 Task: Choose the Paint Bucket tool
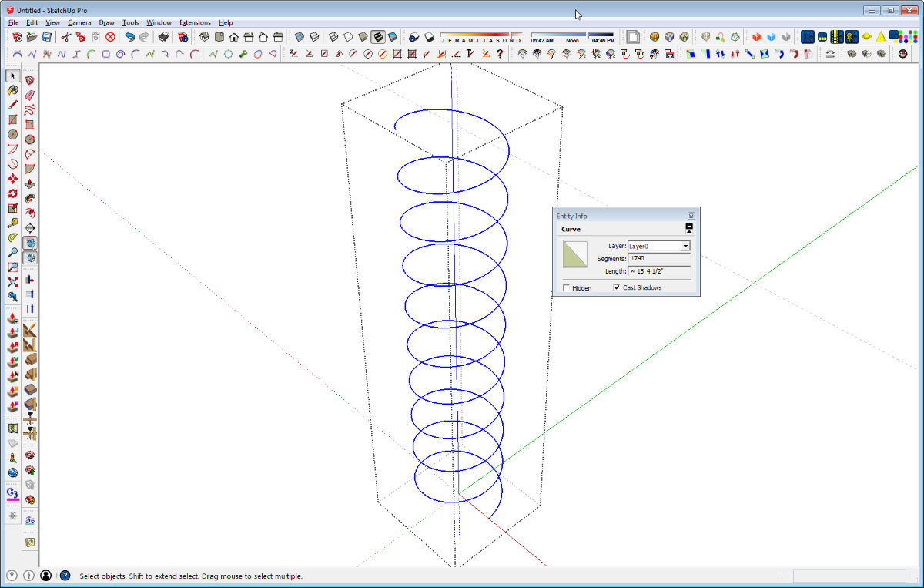13,90
